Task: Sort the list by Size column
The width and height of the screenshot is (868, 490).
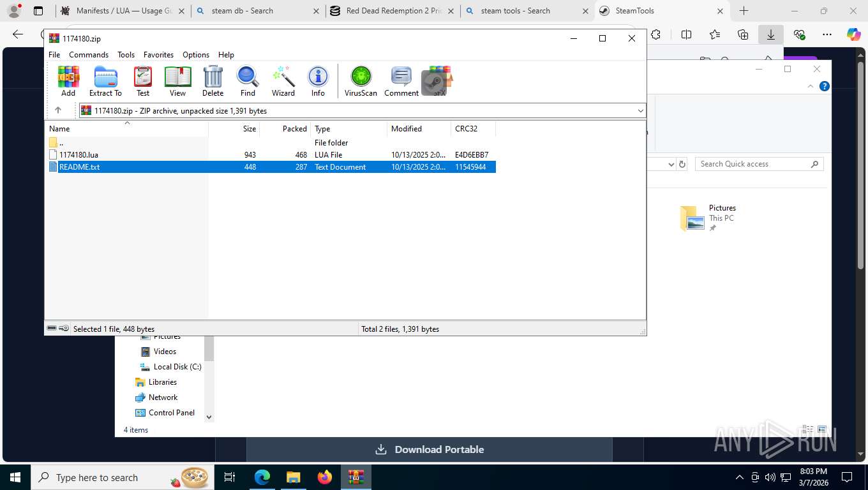Action: 234,128
